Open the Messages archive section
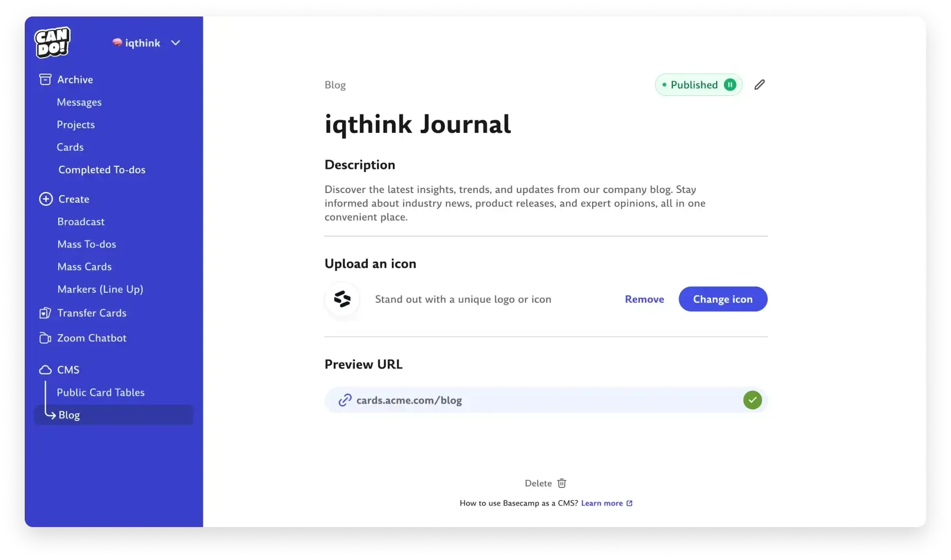This screenshot has width=951, height=560. [x=79, y=102]
